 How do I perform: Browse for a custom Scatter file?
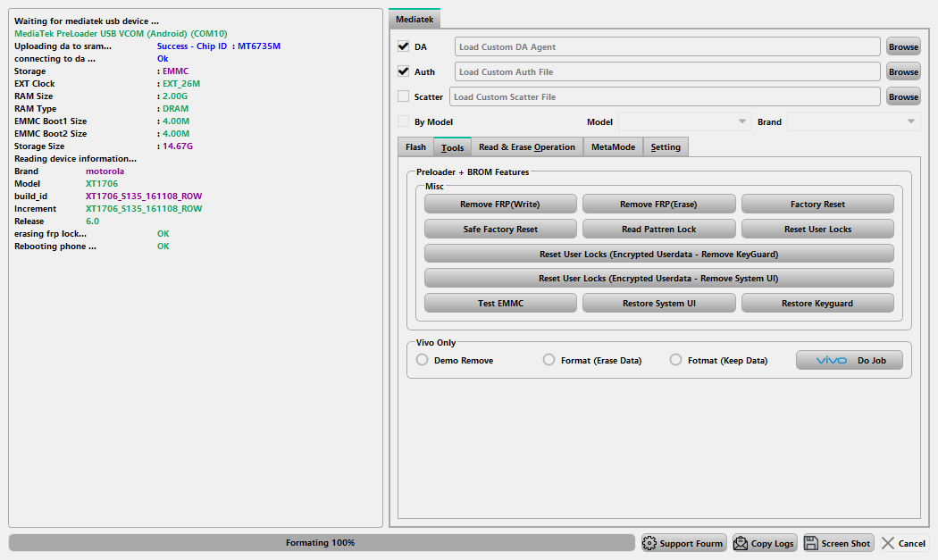(x=903, y=97)
